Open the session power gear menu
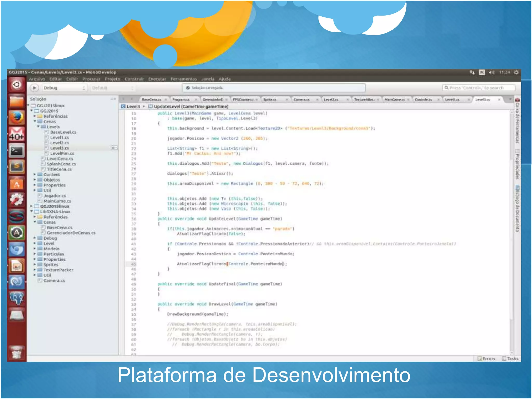The image size is (532, 399). point(516,72)
